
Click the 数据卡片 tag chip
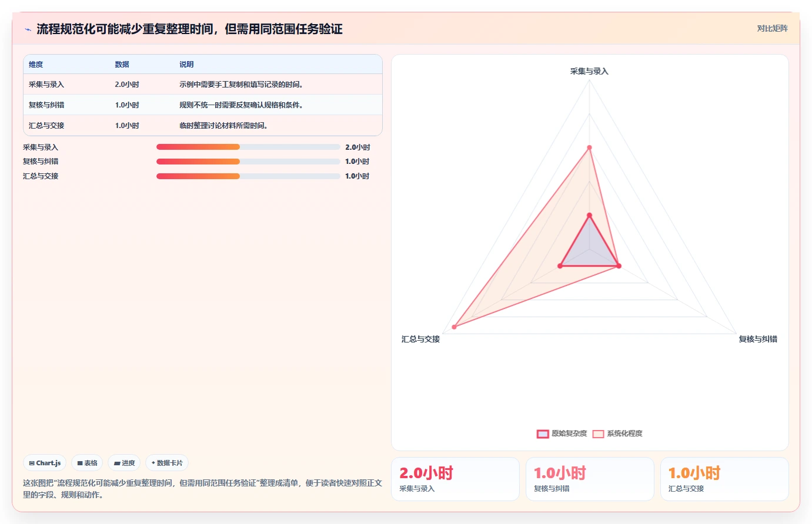point(167,463)
